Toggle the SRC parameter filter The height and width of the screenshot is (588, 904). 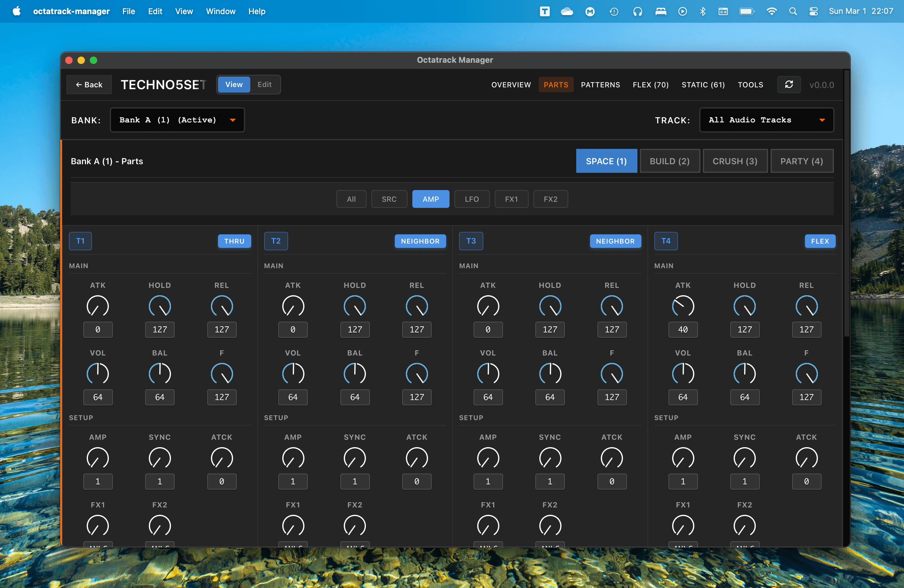tap(389, 199)
